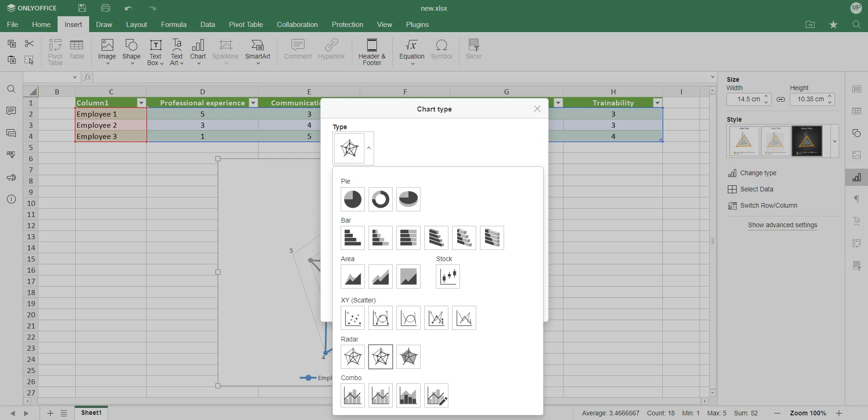The image size is (868, 420).
Task: Open the Comments panel on the left
Action: coord(11,111)
